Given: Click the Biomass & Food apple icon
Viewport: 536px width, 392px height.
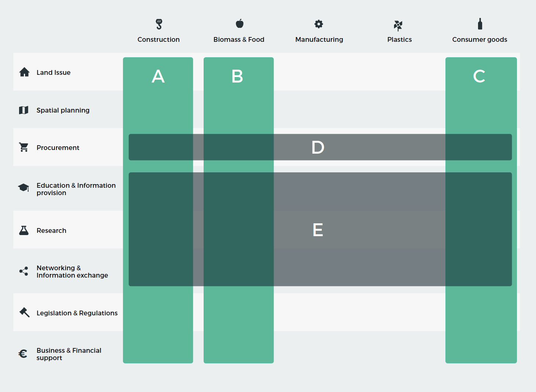Looking at the screenshot, I should pyautogui.click(x=240, y=23).
